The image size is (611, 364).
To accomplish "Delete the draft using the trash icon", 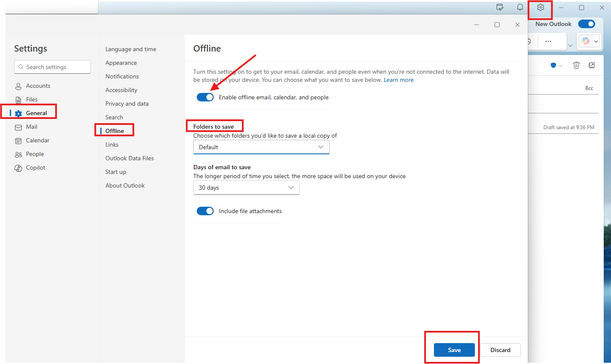I will pos(576,65).
